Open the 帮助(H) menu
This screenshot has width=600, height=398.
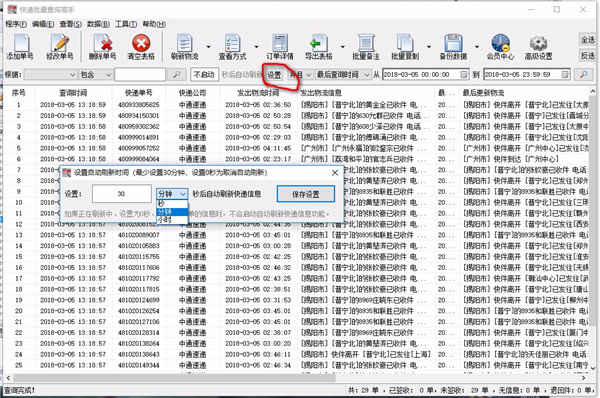[x=154, y=24]
